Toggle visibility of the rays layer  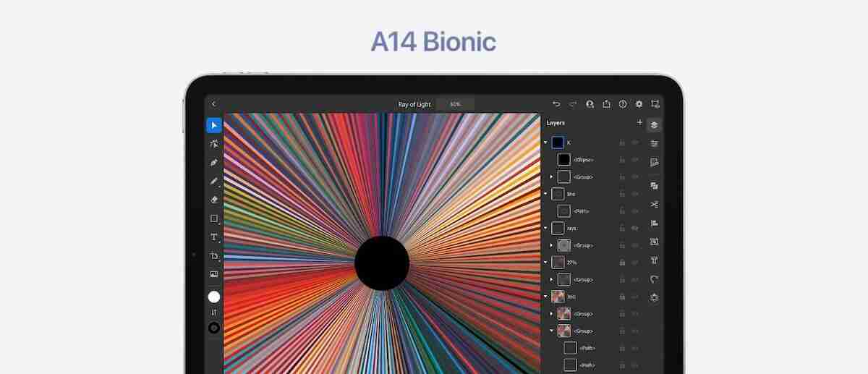[635, 228]
